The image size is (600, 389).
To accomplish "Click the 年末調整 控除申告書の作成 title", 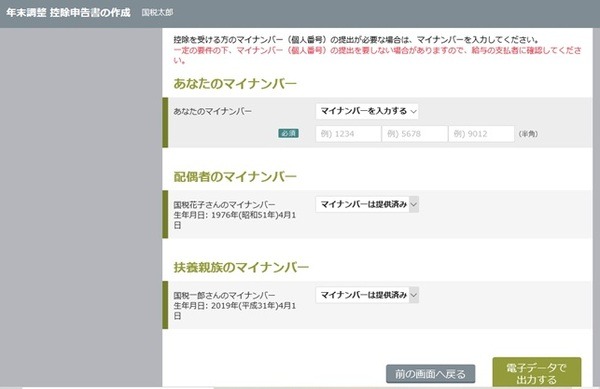I will pyautogui.click(x=68, y=13).
